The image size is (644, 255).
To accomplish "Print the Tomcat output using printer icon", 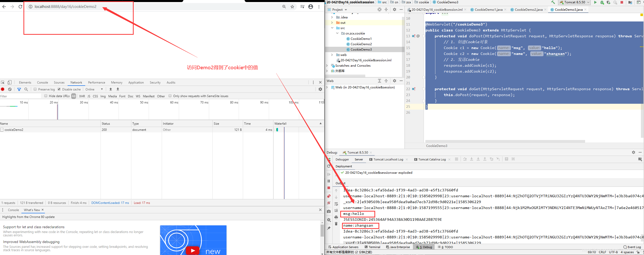I will (x=336, y=217).
